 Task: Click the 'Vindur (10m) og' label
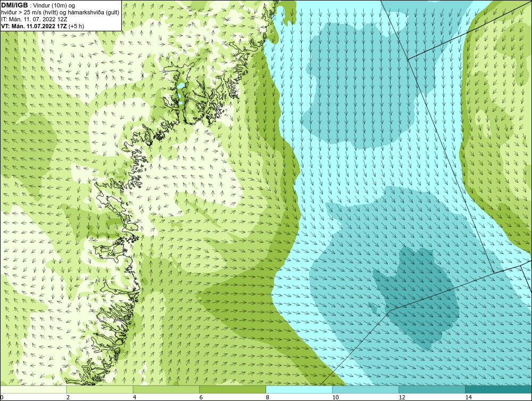(x=55, y=6)
